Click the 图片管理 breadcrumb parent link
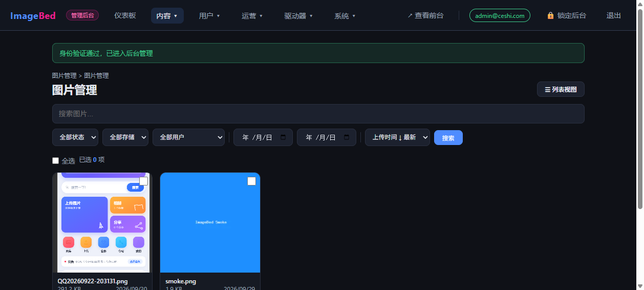 pos(65,75)
